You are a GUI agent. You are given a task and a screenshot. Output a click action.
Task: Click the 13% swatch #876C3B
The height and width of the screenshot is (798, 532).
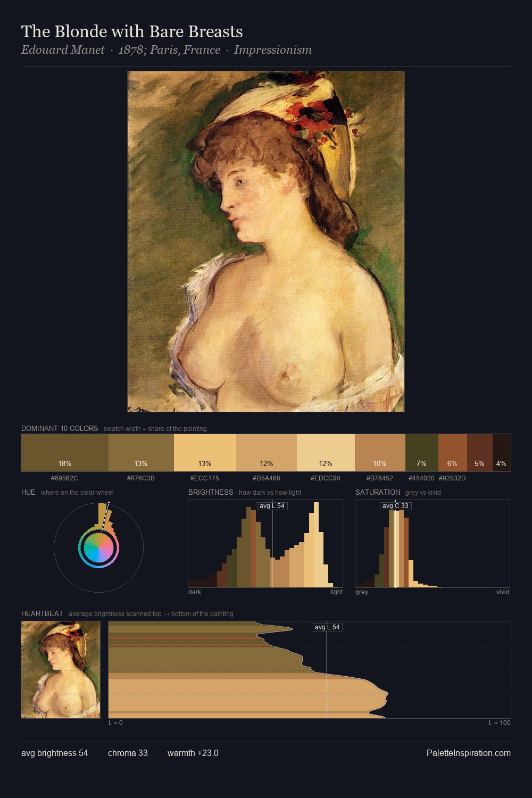tap(141, 453)
